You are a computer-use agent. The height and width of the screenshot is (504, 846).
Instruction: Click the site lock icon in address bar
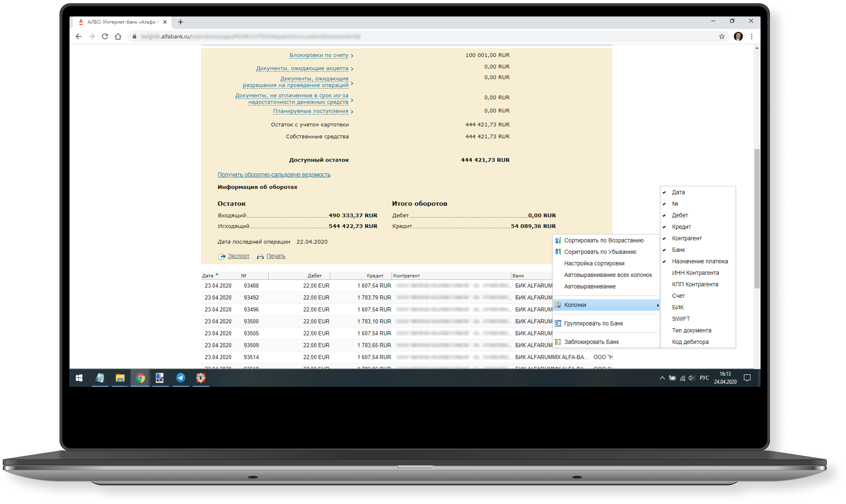(135, 36)
